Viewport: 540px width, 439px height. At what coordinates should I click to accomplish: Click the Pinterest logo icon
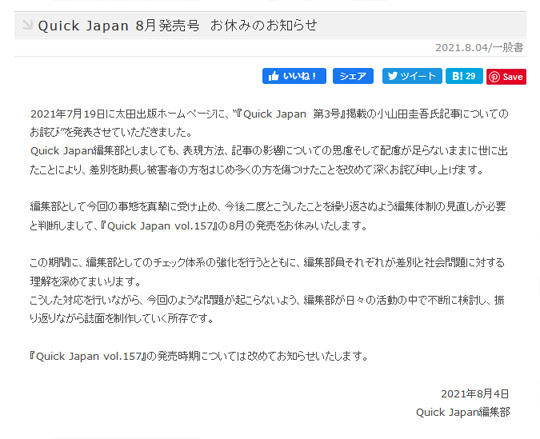494,77
